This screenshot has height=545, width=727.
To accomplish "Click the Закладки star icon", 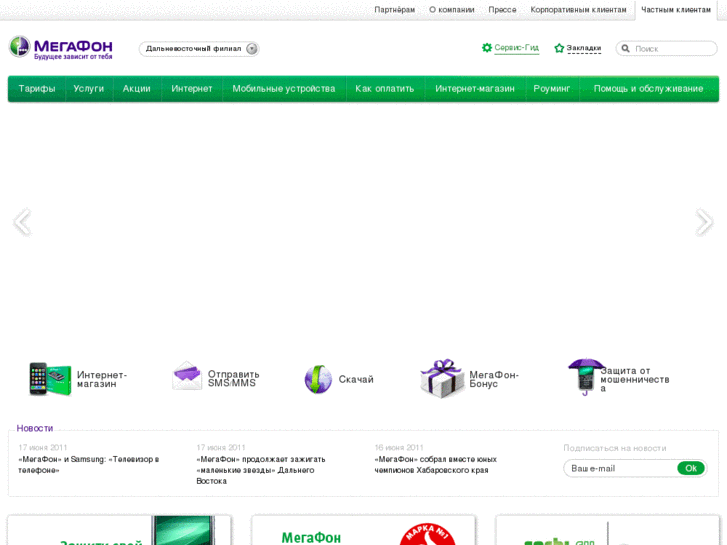I will click(x=559, y=48).
